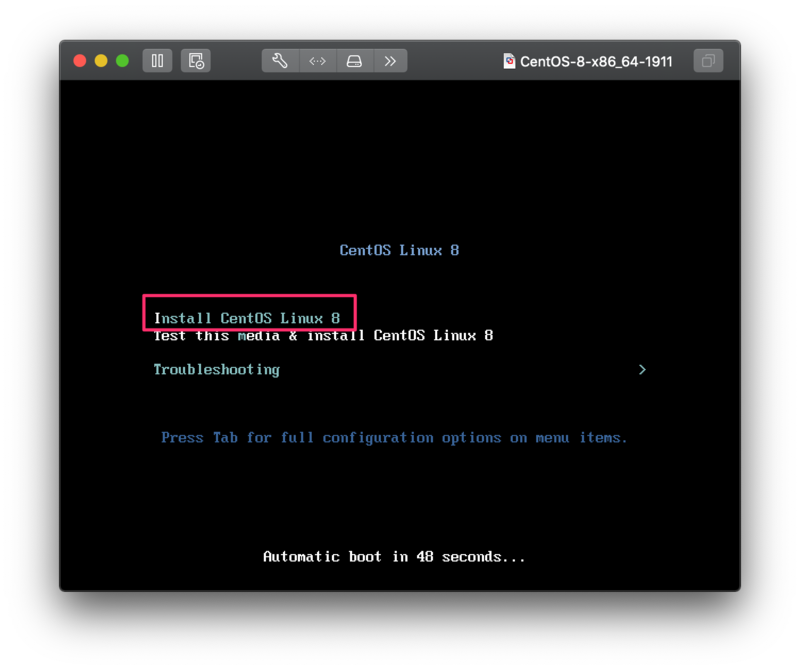Pause the virtual machine
The image size is (800, 670).
click(x=157, y=61)
